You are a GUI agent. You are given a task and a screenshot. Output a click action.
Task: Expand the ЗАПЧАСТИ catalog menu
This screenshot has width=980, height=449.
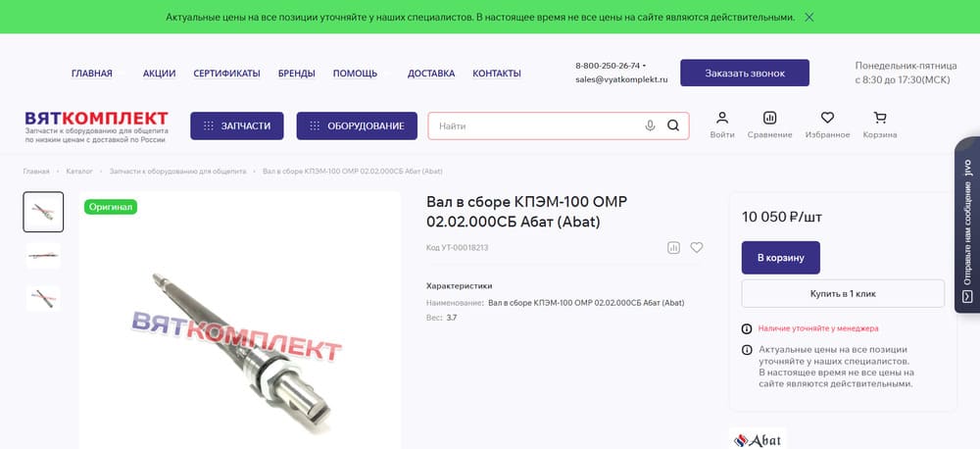click(x=237, y=125)
